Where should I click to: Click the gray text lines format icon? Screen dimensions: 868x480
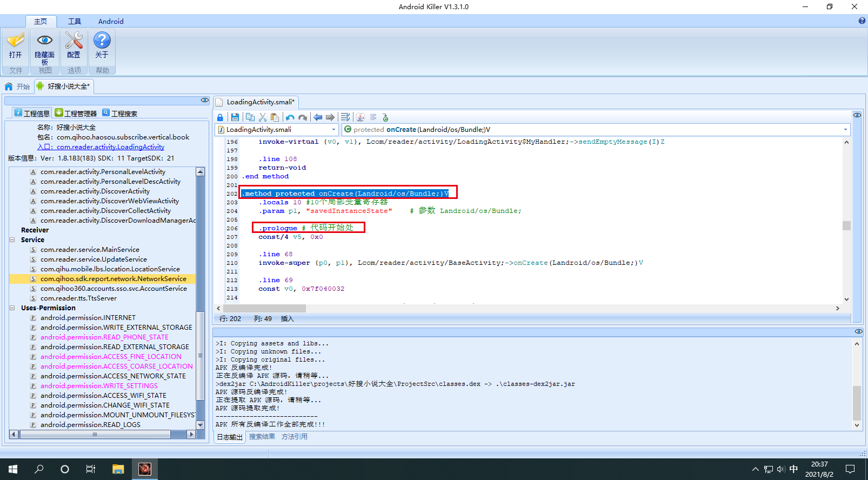[373, 117]
